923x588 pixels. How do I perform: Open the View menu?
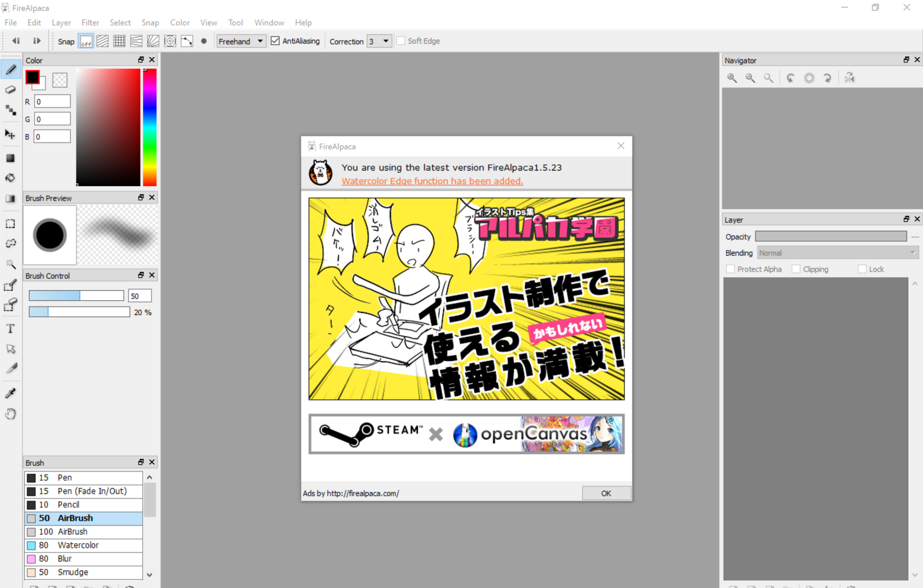209,23
